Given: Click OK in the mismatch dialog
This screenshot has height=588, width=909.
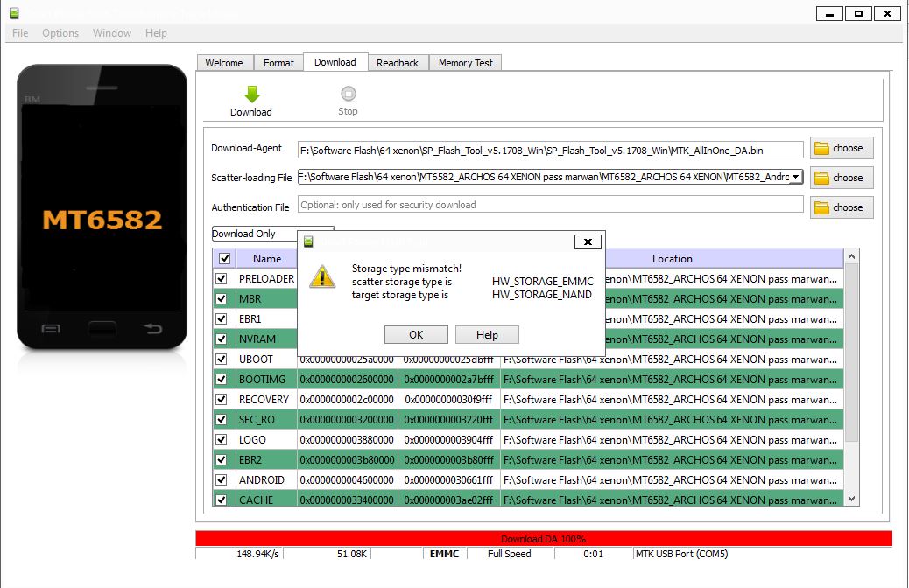Looking at the screenshot, I should [x=416, y=335].
